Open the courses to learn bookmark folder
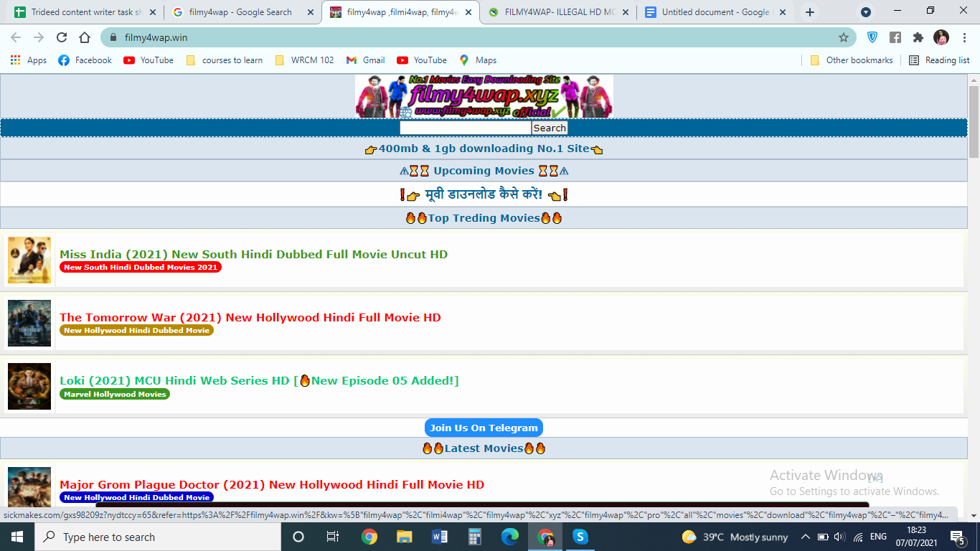Screen dimensions: 980x551 tap(225, 60)
